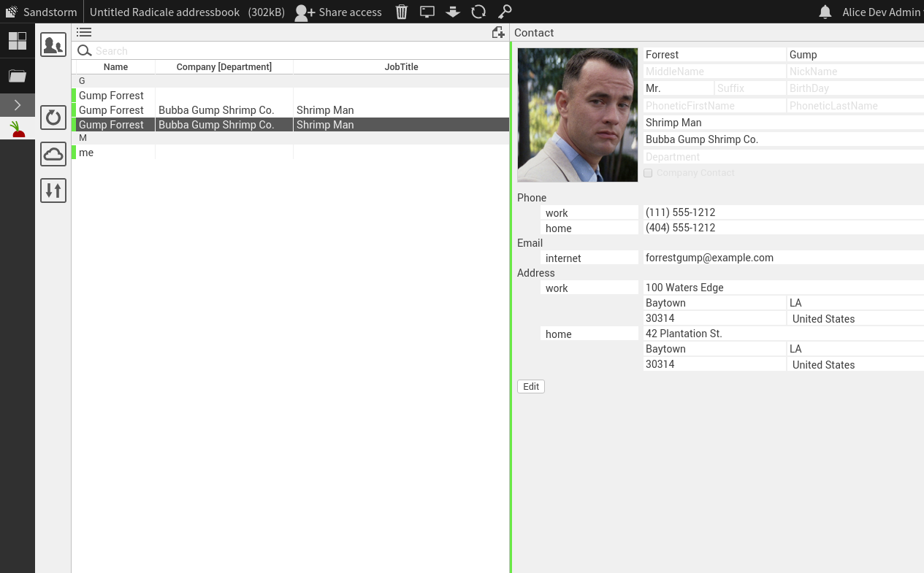The height and width of the screenshot is (573, 924).
Task: Open the Grains folder icon
Action: (x=18, y=76)
